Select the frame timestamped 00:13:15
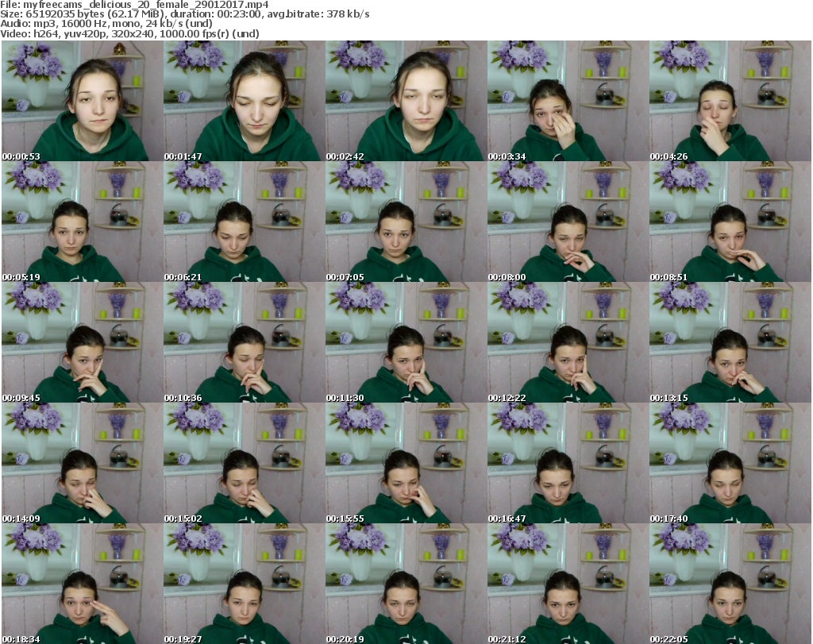This screenshot has height=644, width=813. click(x=730, y=343)
